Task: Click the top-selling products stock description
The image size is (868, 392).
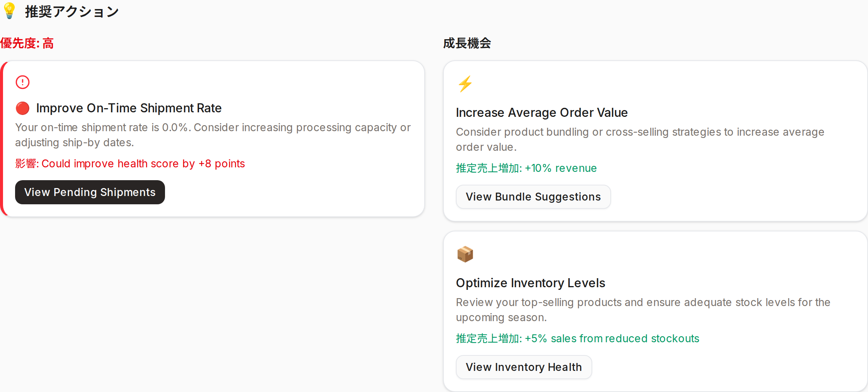Action: tap(643, 310)
